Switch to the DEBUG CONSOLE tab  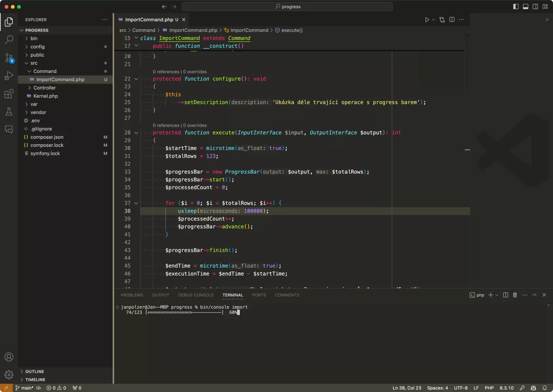[x=196, y=295]
